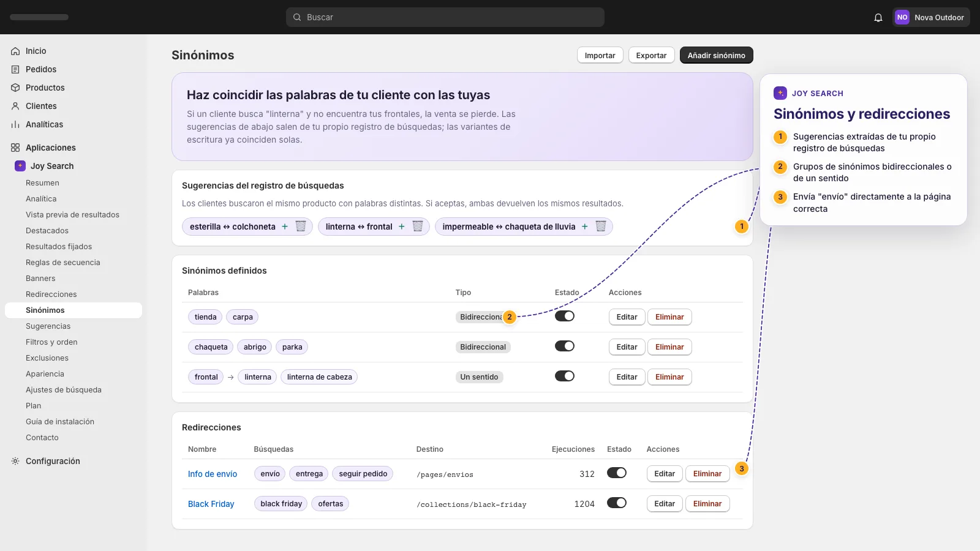980x551 pixels.
Task: Open Ajustes de búsqueda
Action: [73, 390]
